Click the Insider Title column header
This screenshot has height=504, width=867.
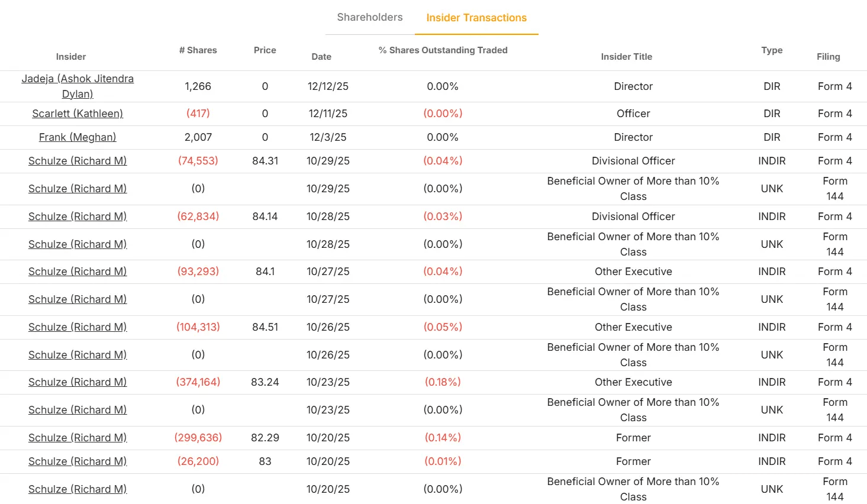627,57
